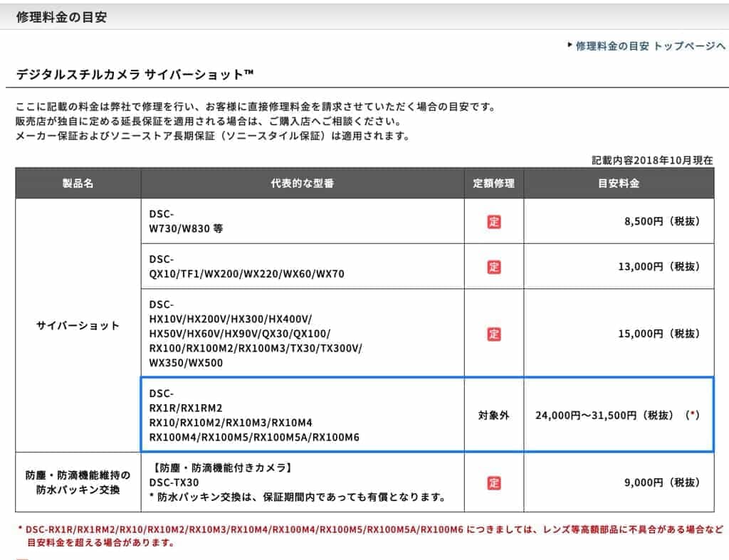Image resolution: width=729 pixels, height=560 pixels.
Task: Click the デジタルスチルカメラ サイバーショット section title
Action: point(135,74)
